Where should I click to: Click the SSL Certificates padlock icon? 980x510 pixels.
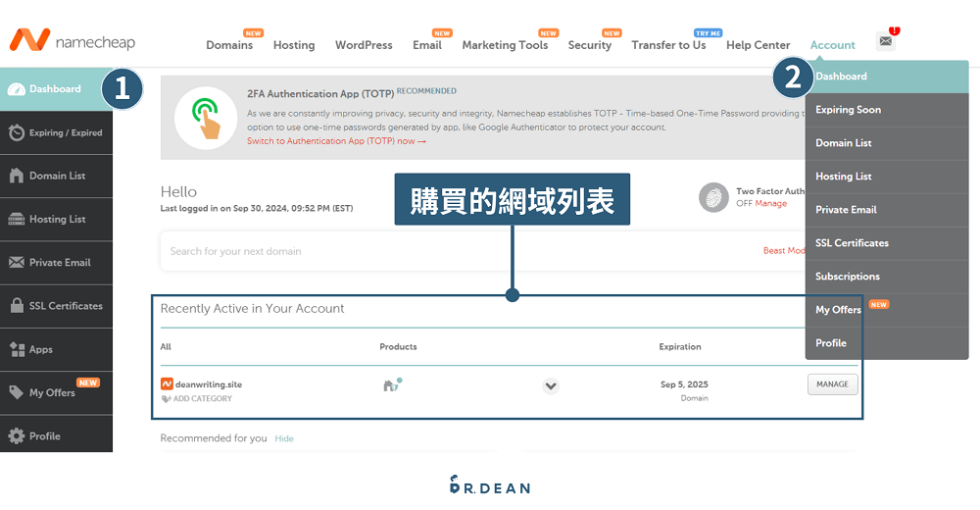pyautogui.click(x=17, y=305)
